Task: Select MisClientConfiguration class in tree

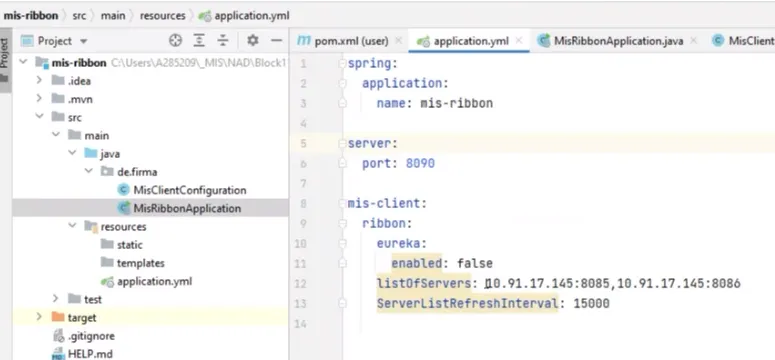Action: click(190, 190)
